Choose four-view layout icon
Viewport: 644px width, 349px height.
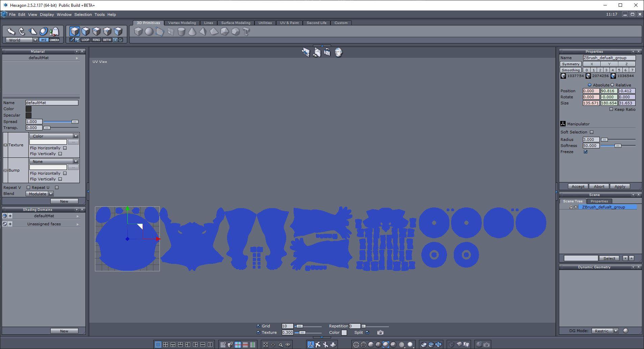[166, 345]
